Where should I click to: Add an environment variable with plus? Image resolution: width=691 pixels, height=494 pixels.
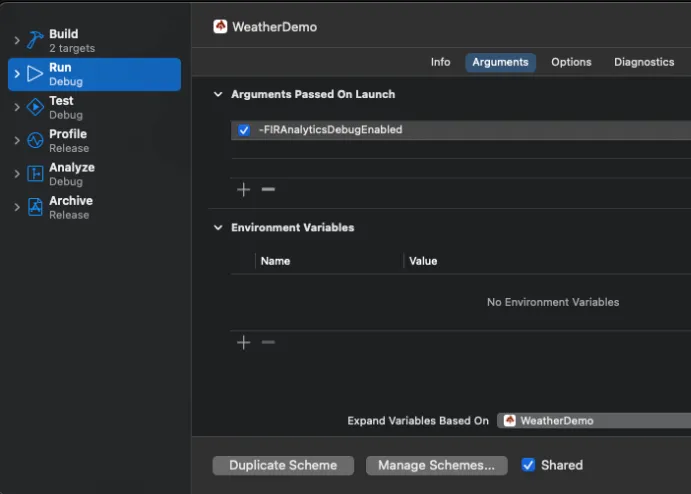(x=243, y=342)
